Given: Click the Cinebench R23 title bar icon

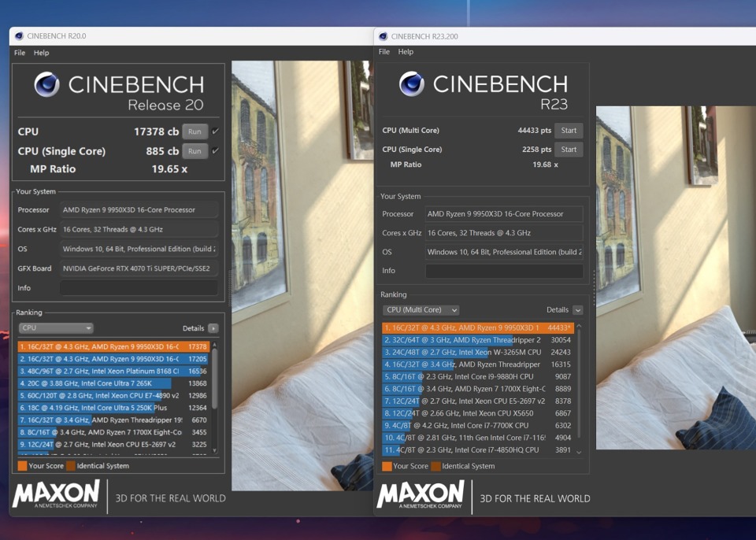Looking at the screenshot, I should 384,36.
